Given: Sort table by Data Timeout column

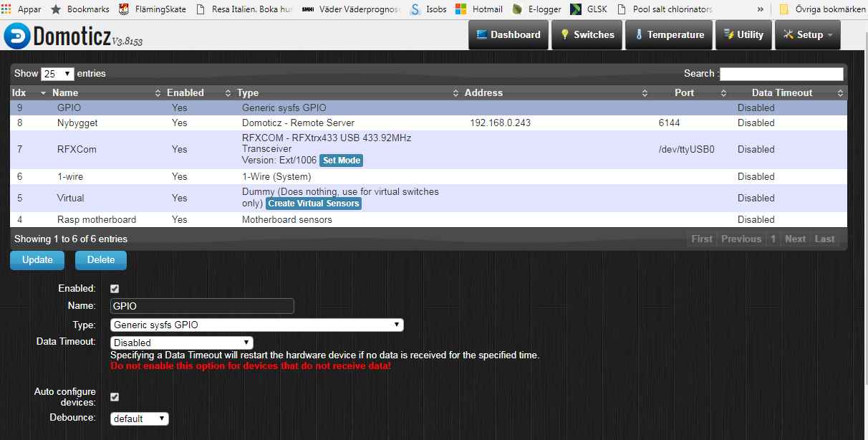Looking at the screenshot, I should tap(788, 93).
